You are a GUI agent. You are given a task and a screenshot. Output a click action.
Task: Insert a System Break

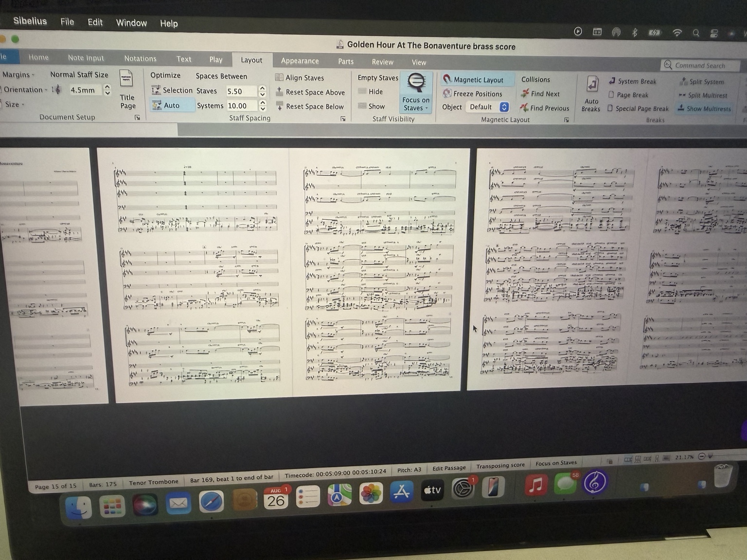tap(632, 81)
